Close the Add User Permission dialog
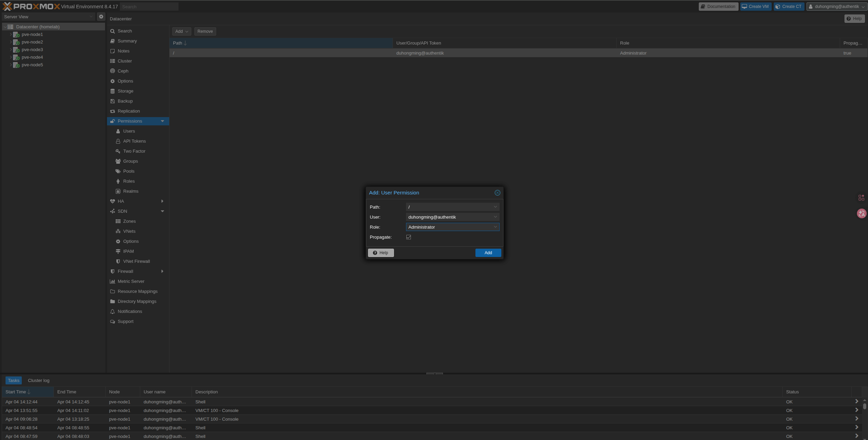 (x=497, y=193)
